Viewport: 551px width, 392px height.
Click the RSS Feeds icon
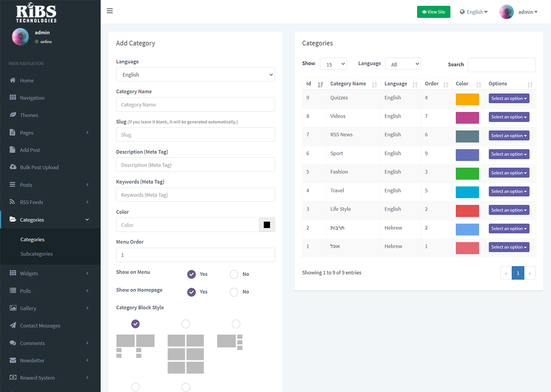pos(13,202)
